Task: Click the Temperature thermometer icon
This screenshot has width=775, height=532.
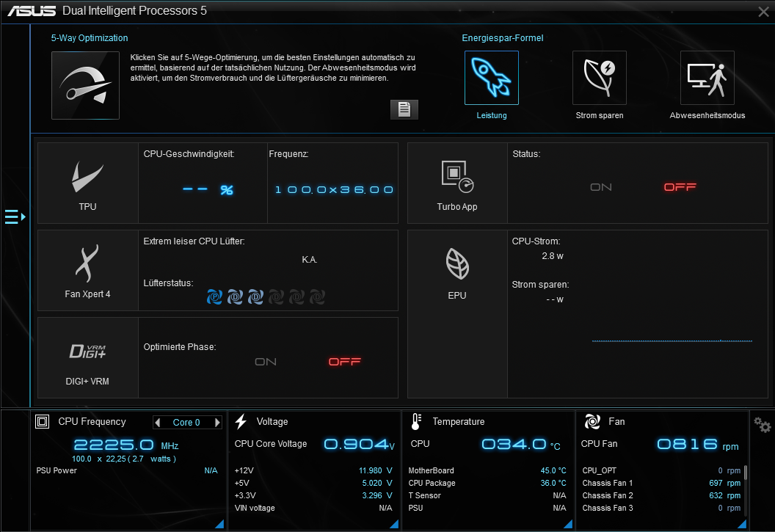Action: coord(415,421)
